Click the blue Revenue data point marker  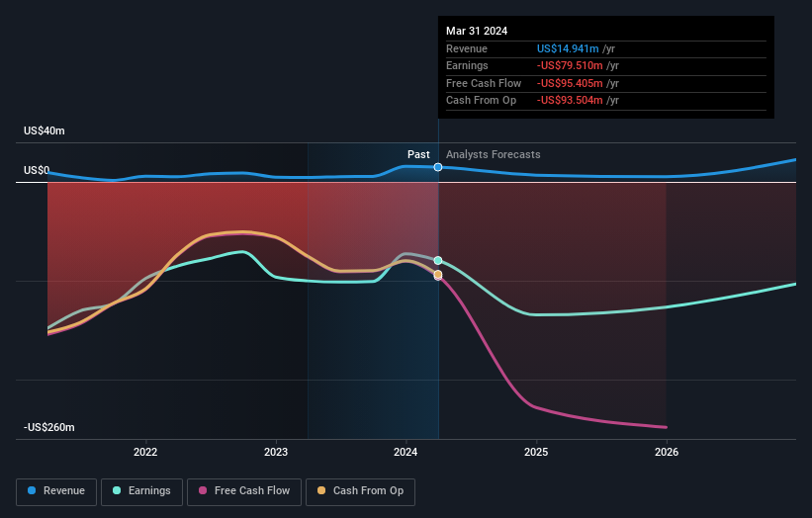[438, 167]
